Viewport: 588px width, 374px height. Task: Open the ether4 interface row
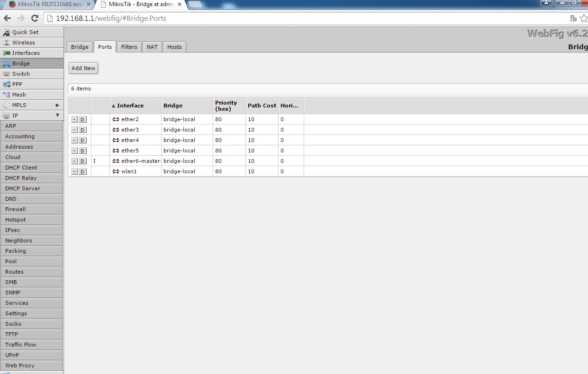coord(328,140)
